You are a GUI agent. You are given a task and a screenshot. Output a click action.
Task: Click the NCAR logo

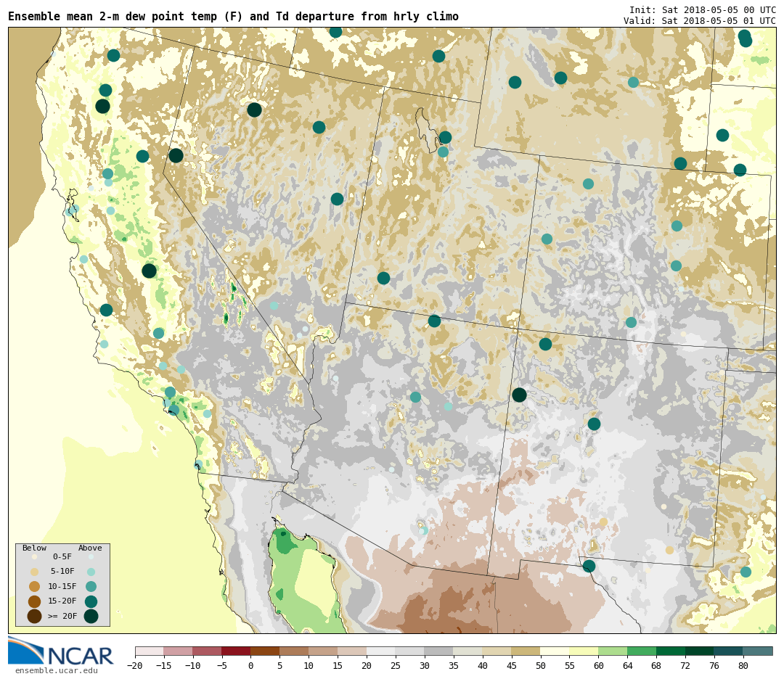point(60,652)
